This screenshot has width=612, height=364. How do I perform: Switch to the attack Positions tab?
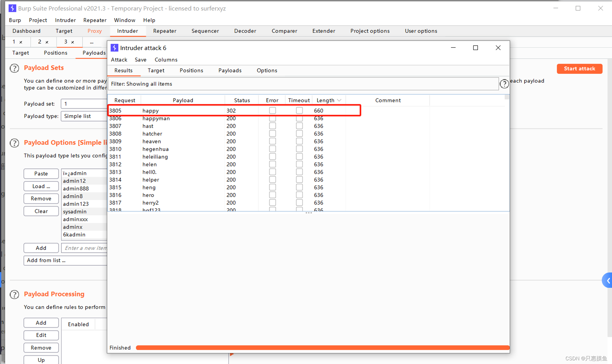tap(191, 70)
